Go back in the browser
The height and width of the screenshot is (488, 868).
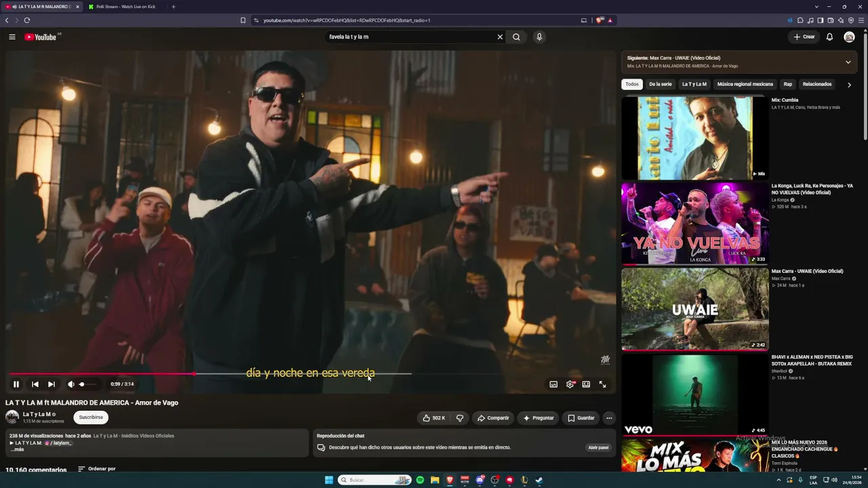[7, 20]
